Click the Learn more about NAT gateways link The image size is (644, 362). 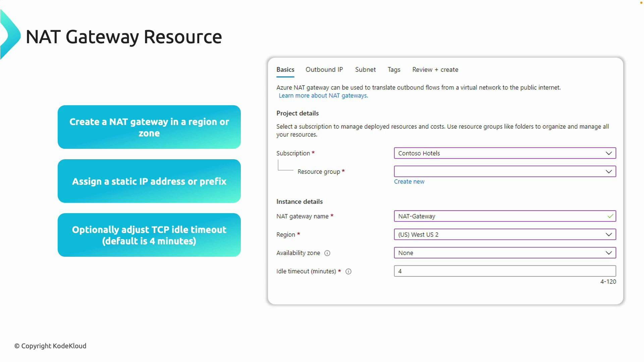tap(323, 96)
